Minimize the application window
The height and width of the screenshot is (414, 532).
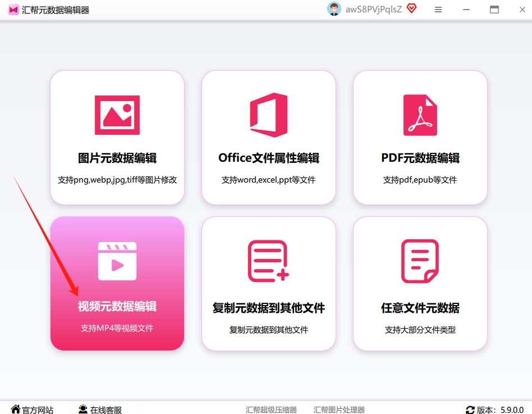(466, 10)
